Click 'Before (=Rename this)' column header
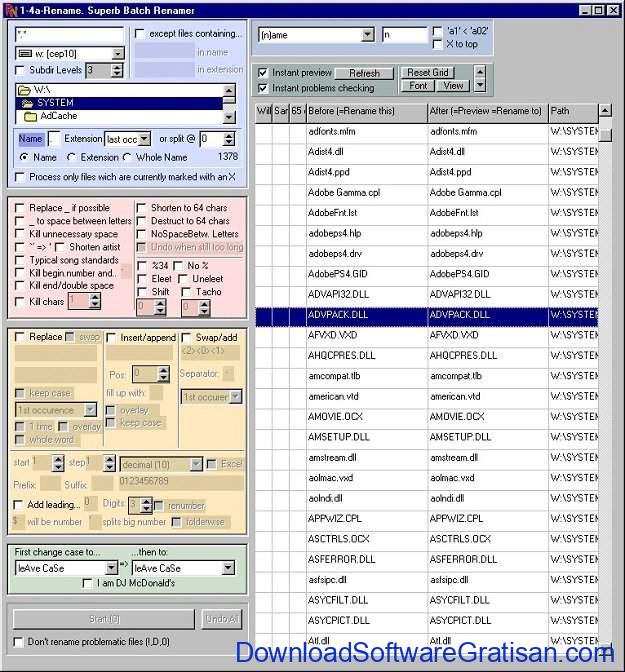 pyautogui.click(x=367, y=111)
